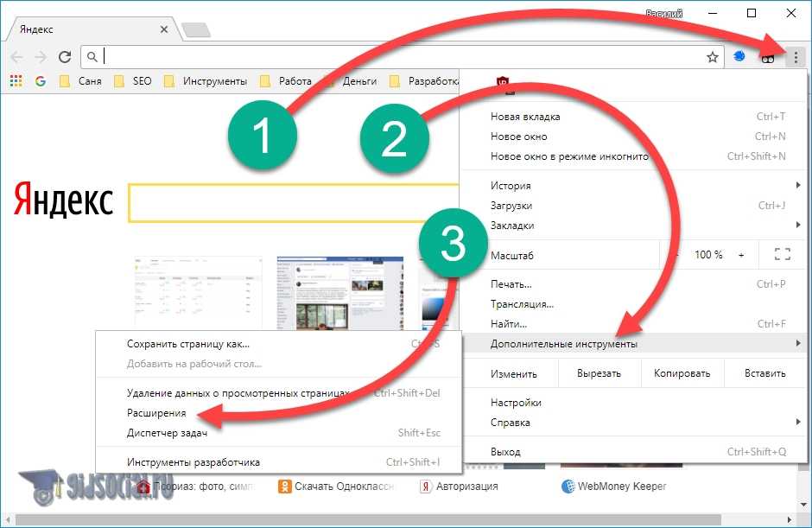Click into the address bar field
Viewport: 812px width, 528px height.
tap(397, 57)
